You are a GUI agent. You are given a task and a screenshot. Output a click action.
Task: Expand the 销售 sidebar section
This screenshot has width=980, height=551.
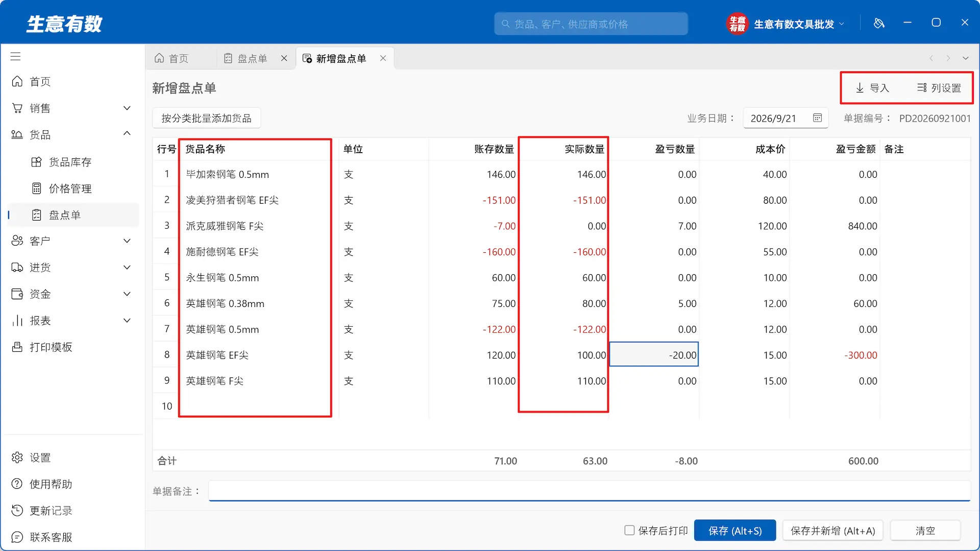click(x=127, y=108)
